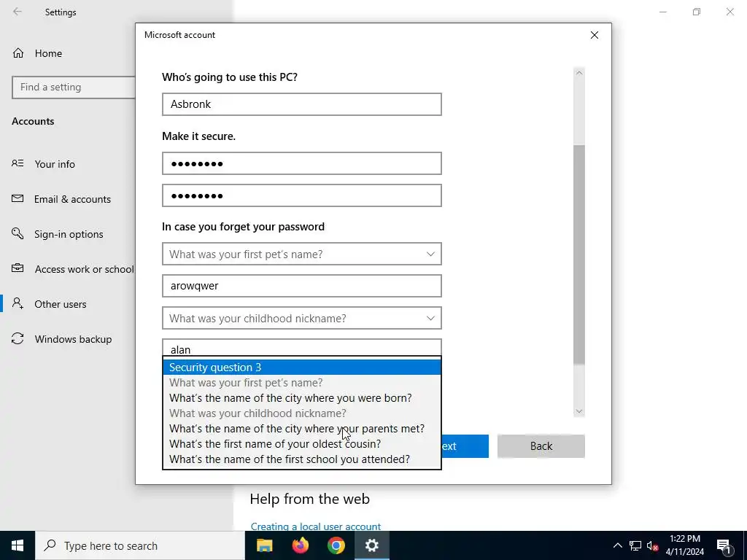747x560 pixels.
Task: Click the Access work or school briefcase icon
Action: [18, 268]
